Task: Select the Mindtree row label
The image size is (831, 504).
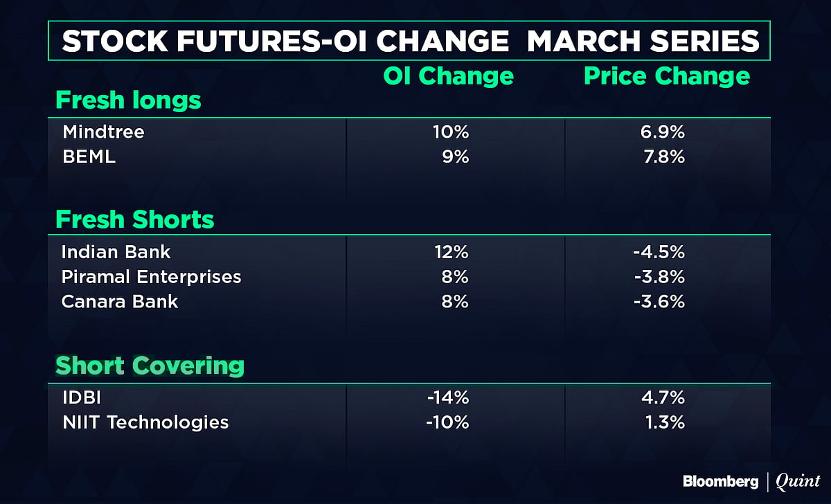Action: tap(103, 132)
